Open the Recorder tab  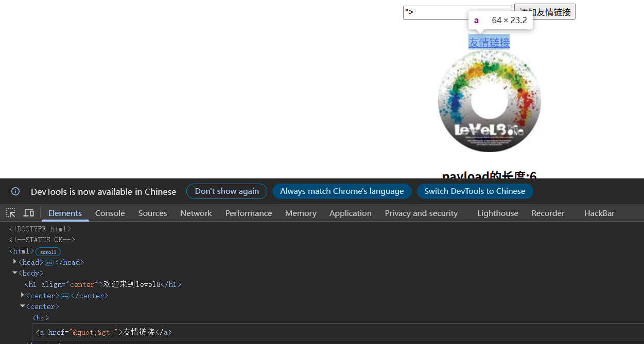point(548,213)
